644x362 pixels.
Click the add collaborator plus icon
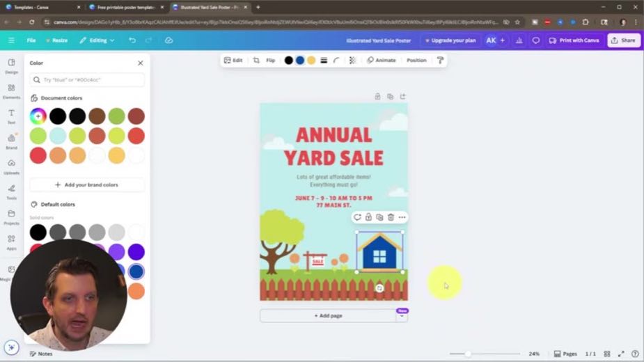click(502, 40)
